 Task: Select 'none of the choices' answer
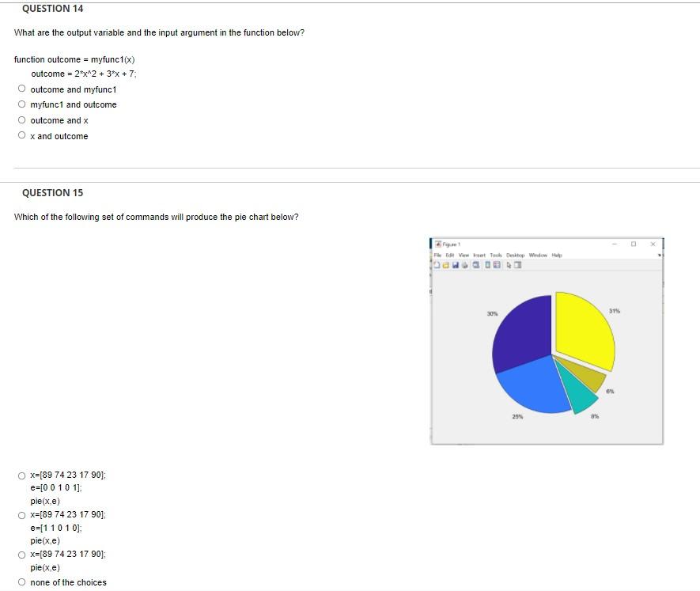[22, 582]
